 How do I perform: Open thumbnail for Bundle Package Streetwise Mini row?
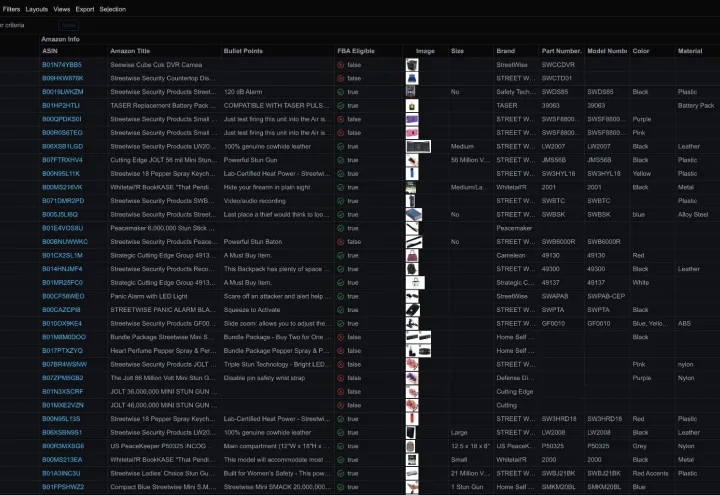click(418, 337)
